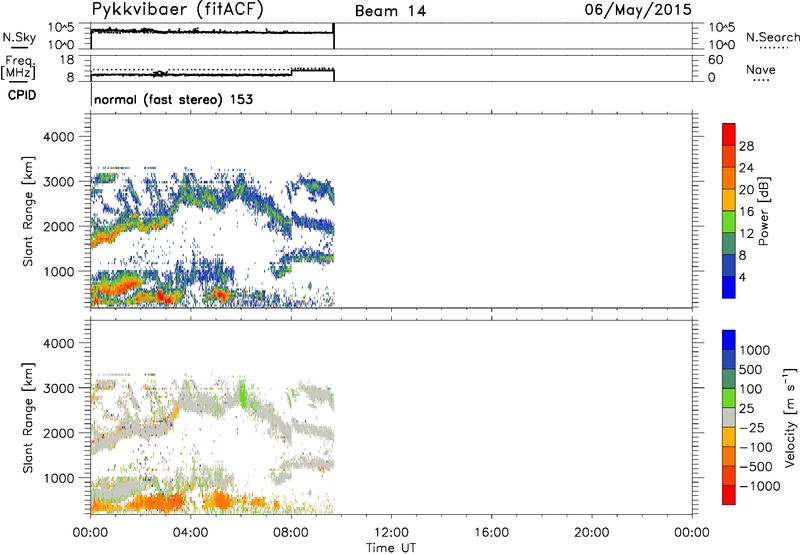Click the frequency step-up near 08:00

click(x=292, y=72)
